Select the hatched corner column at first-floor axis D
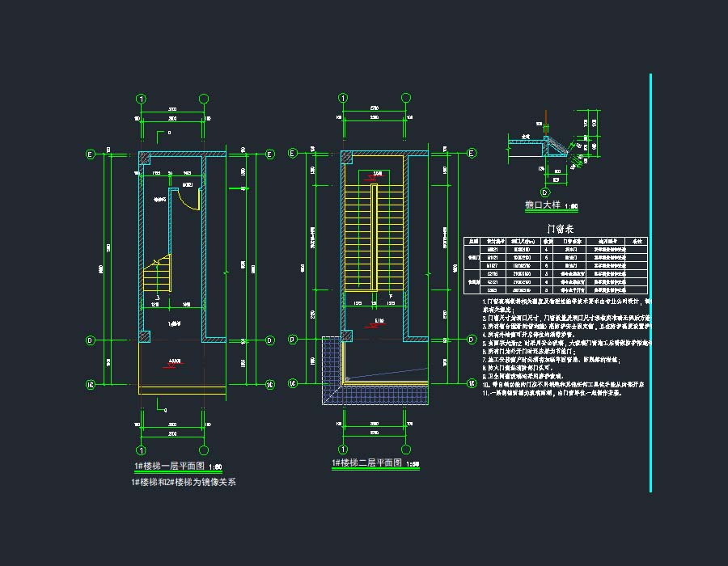 (145, 336)
